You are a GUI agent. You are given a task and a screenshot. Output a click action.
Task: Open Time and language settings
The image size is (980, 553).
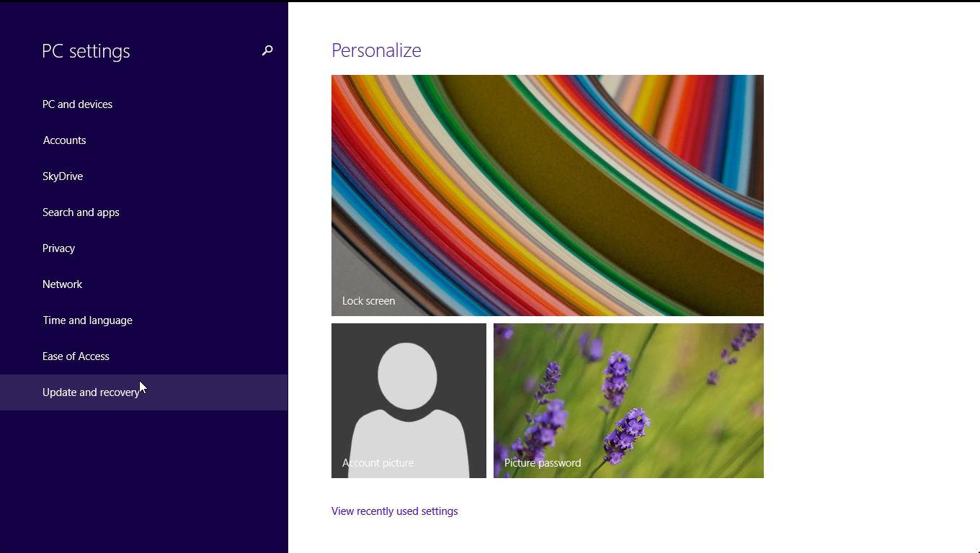(87, 320)
